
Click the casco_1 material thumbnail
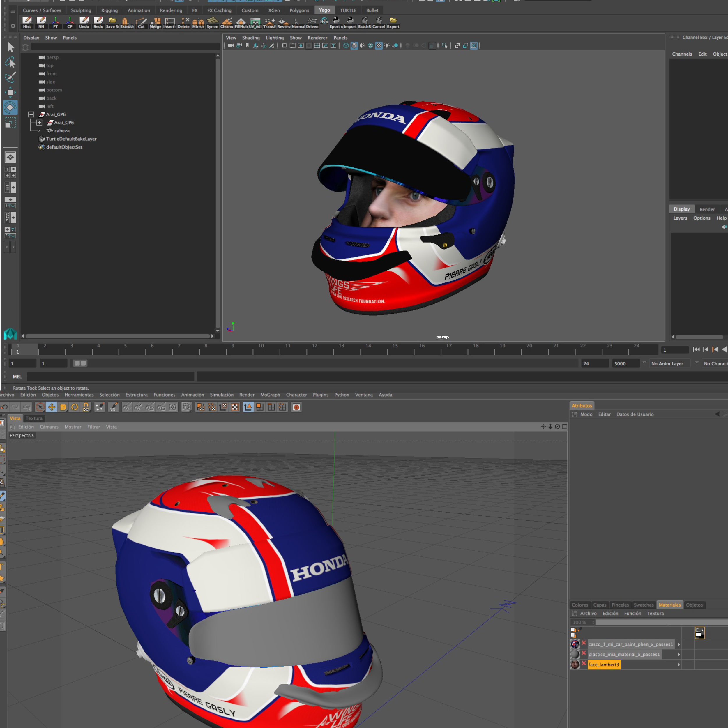(575, 644)
